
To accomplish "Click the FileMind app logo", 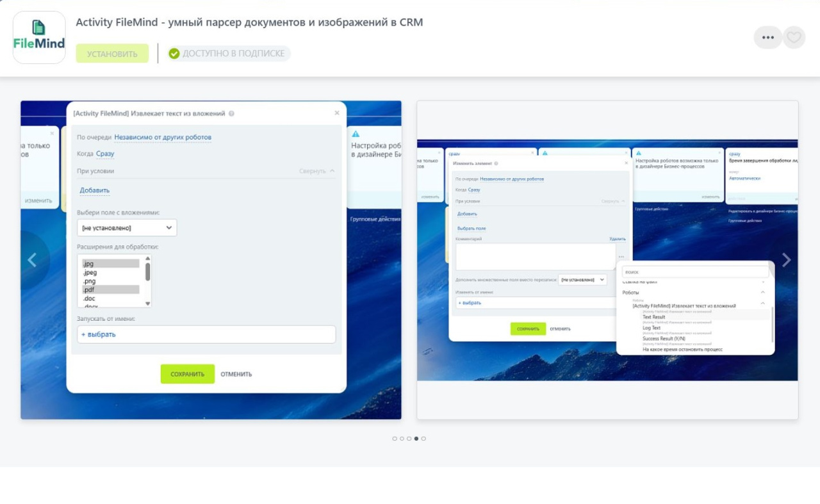I will tap(39, 37).
